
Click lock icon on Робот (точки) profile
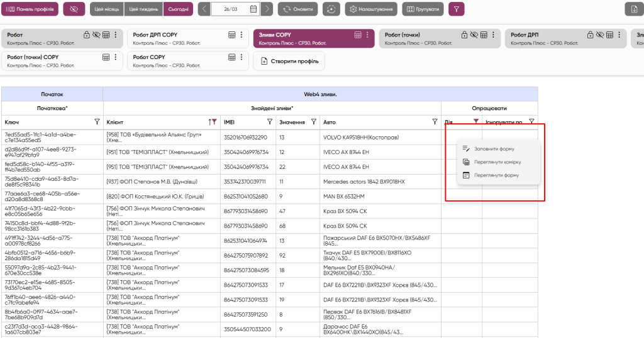click(x=464, y=35)
